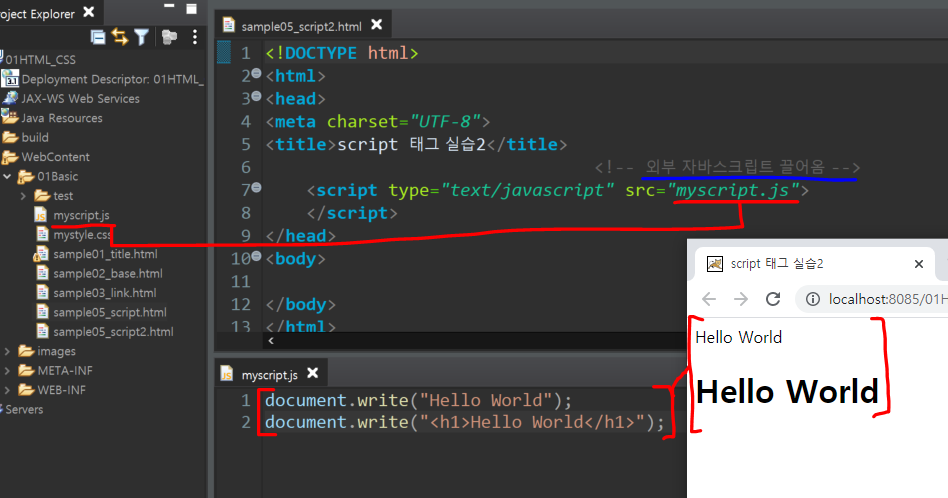
Task: Select browser tab 'script 태그 실습2'
Action: point(777,264)
